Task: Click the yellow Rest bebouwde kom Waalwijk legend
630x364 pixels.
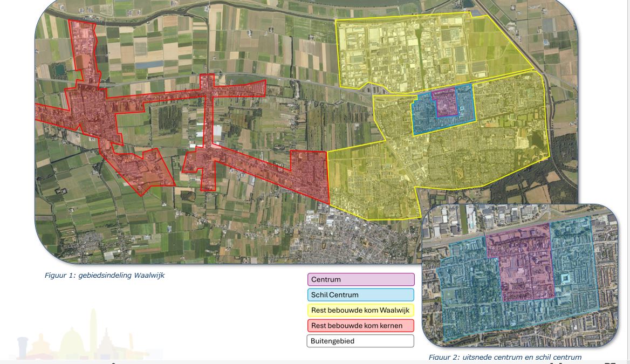Action: [361, 310]
